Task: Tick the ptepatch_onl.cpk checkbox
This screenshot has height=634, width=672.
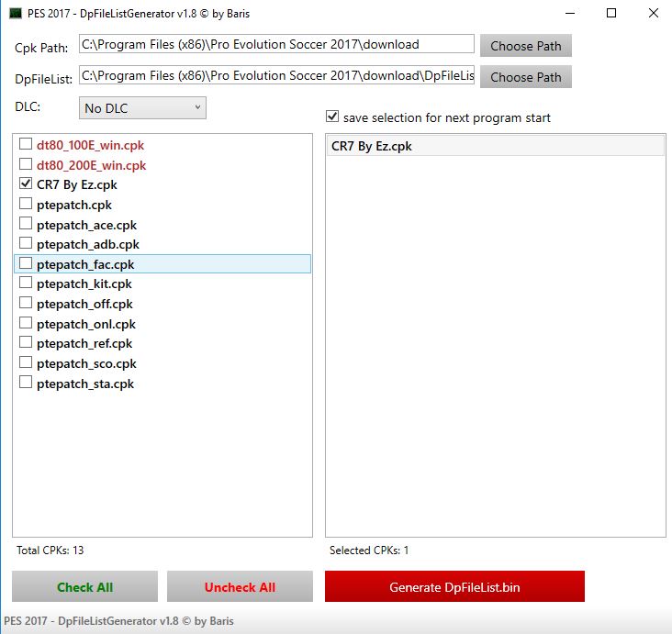Action: tap(26, 323)
